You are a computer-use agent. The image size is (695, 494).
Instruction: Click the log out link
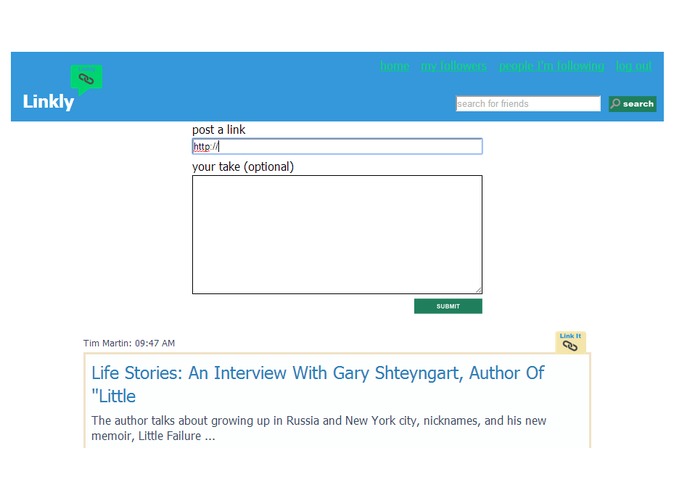tap(633, 66)
